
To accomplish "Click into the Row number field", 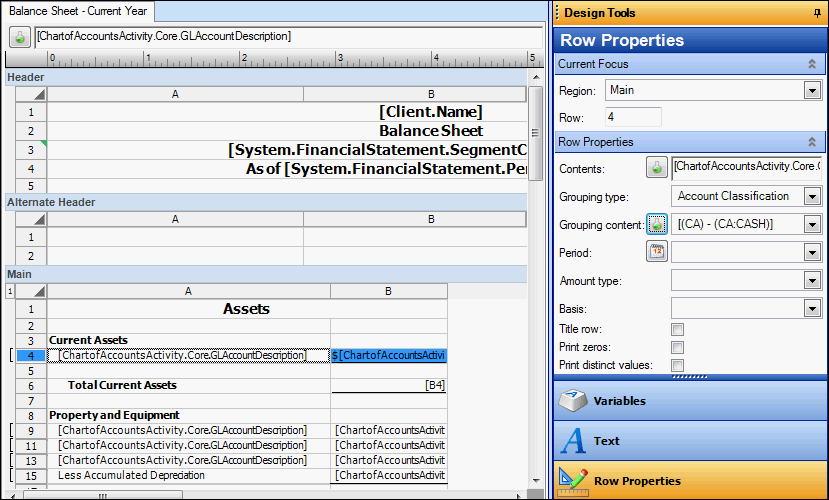I will pos(633,117).
